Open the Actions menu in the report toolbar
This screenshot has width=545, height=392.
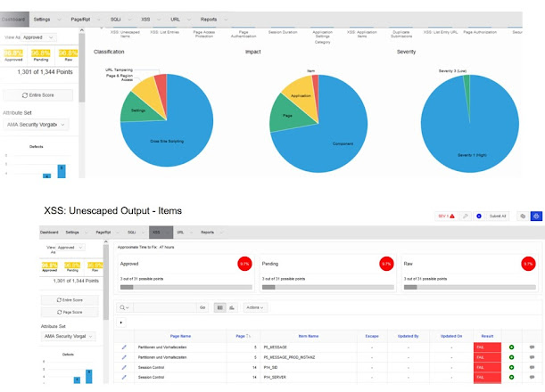click(255, 307)
